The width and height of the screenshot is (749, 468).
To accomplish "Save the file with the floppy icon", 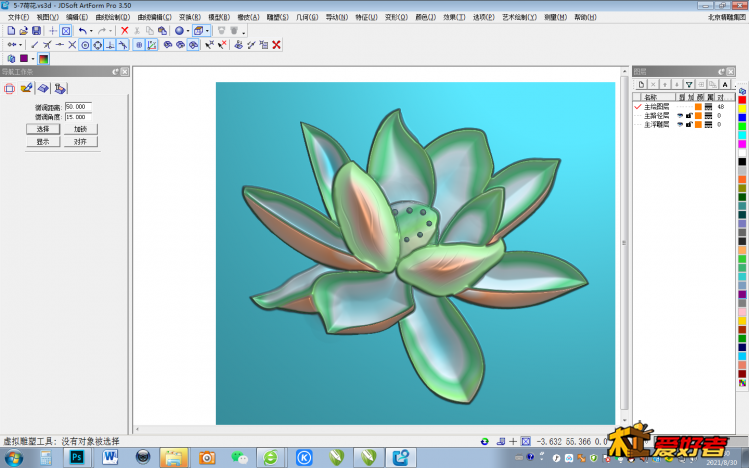I will coord(36,31).
